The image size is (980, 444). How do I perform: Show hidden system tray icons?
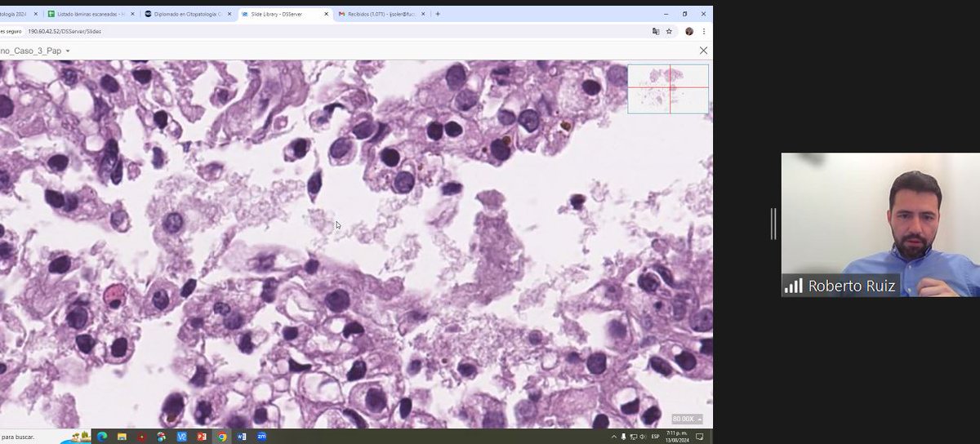(614, 437)
